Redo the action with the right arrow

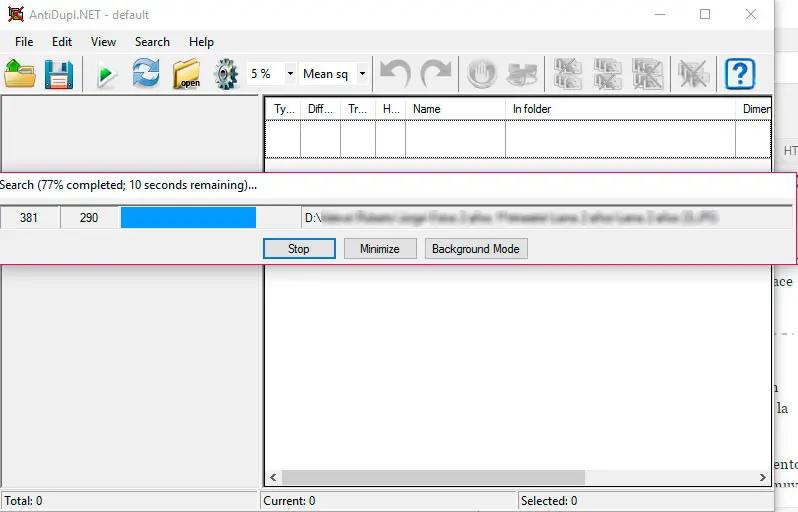pyautogui.click(x=436, y=74)
